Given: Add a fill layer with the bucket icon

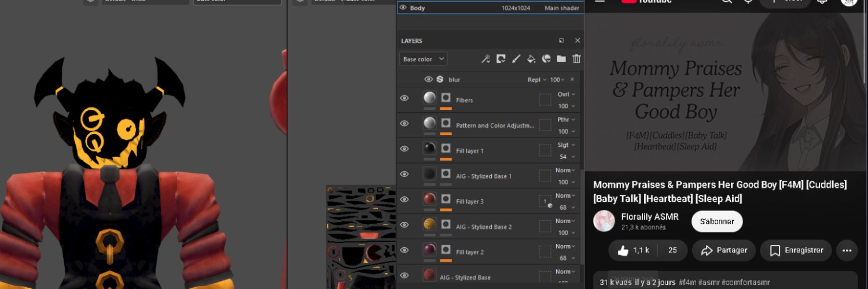Looking at the screenshot, I should click(x=531, y=59).
